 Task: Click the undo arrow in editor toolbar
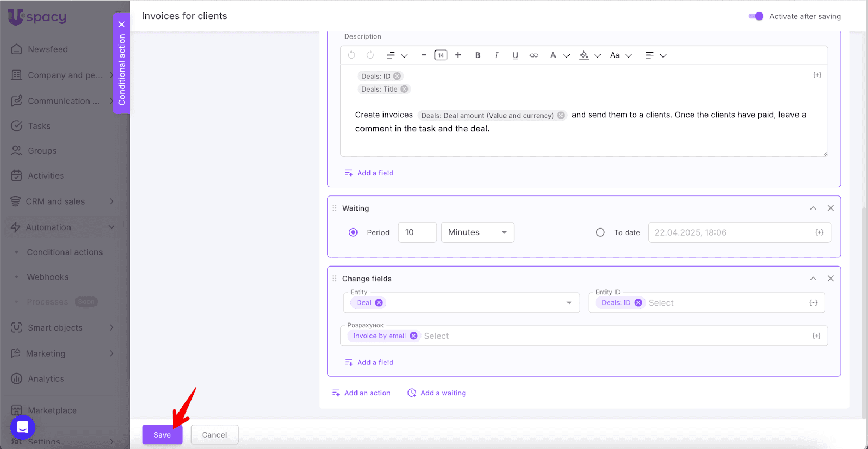click(x=352, y=55)
